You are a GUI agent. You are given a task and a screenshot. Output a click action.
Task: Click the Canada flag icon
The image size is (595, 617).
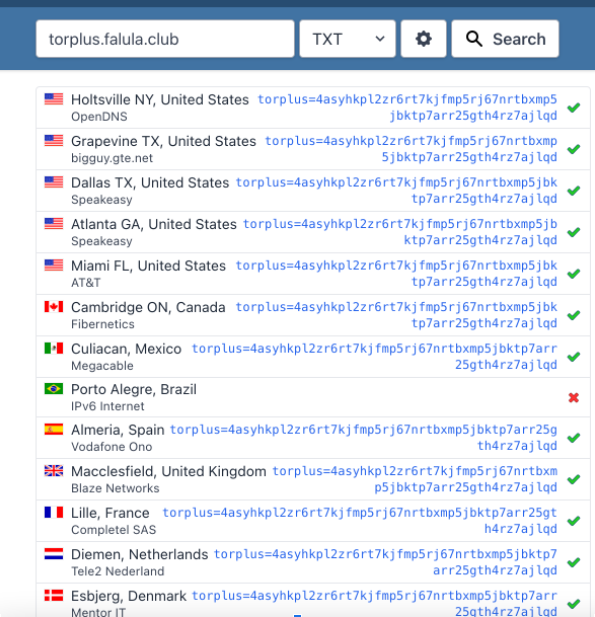point(54,307)
